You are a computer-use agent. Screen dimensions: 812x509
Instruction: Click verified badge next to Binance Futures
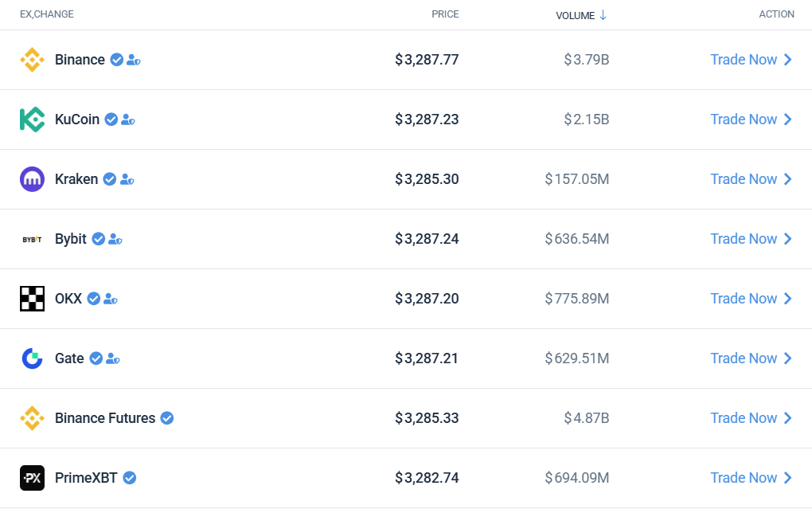click(167, 418)
